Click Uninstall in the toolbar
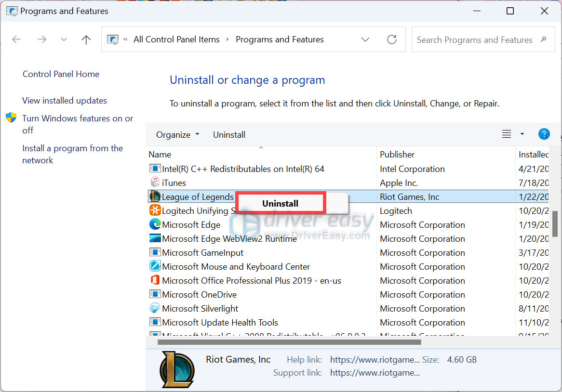 pos(229,135)
